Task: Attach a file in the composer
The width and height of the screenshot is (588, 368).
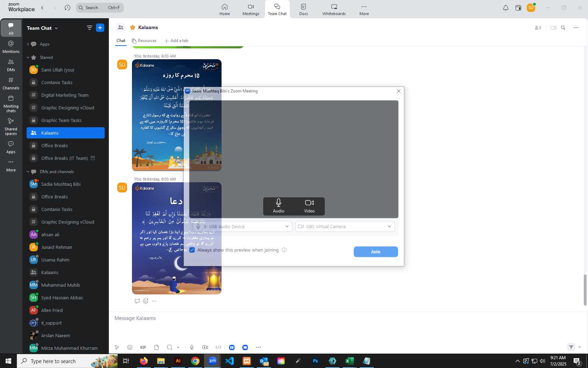Action: coord(156,347)
